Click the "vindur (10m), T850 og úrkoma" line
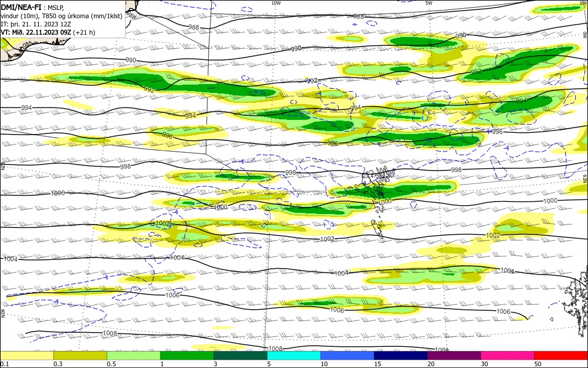Image resolution: width=588 pixels, height=368 pixels. (x=62, y=16)
